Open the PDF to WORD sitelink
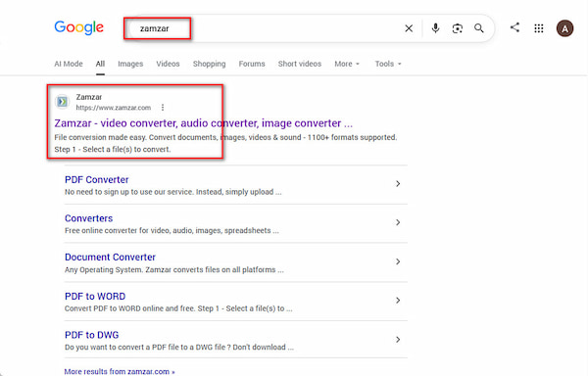 point(95,297)
